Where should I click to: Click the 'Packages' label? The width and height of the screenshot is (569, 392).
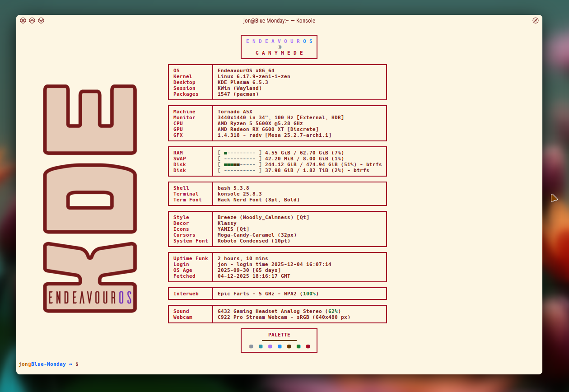186,94
